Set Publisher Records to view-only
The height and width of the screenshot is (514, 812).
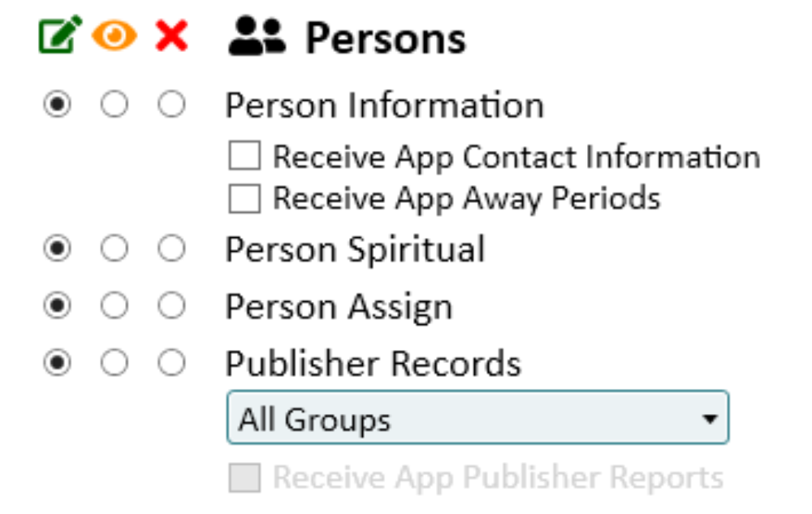[114, 364]
